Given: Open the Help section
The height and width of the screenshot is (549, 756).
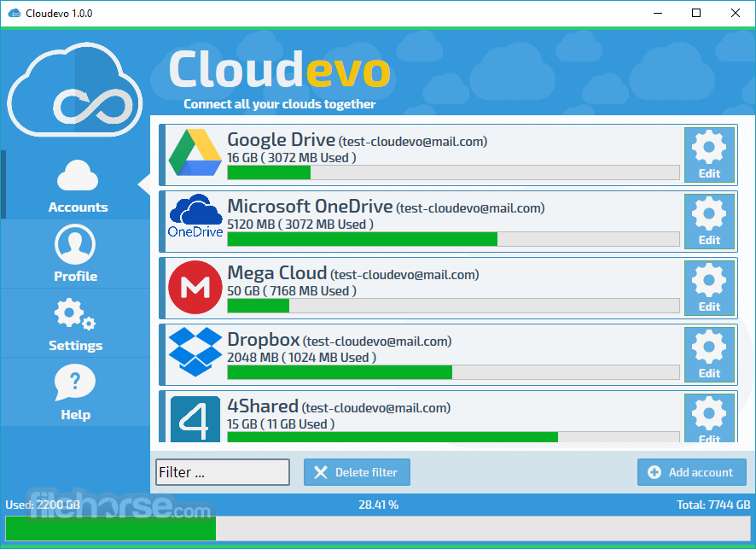Looking at the screenshot, I should point(75,392).
